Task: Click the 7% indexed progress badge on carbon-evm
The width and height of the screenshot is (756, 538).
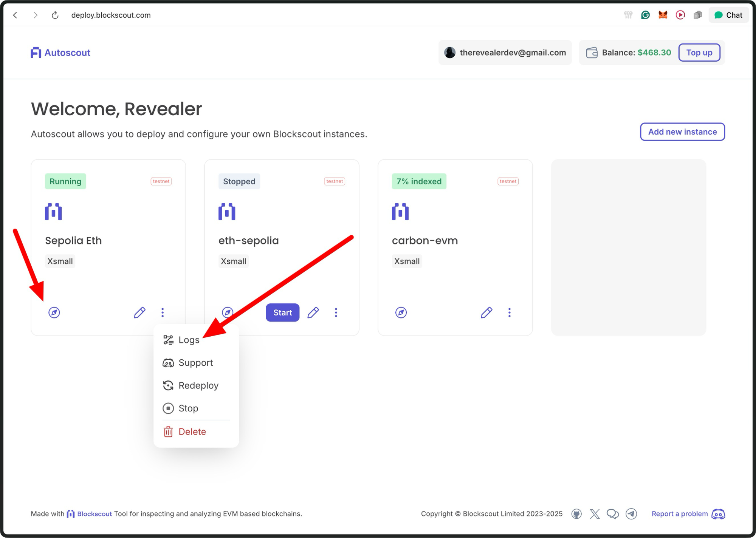Action: [x=419, y=181]
